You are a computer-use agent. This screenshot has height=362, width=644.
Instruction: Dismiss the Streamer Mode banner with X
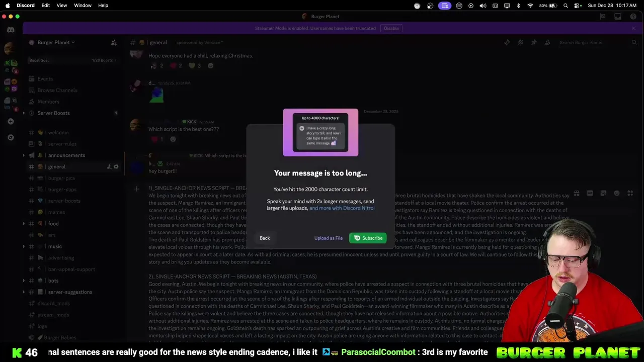(633, 28)
